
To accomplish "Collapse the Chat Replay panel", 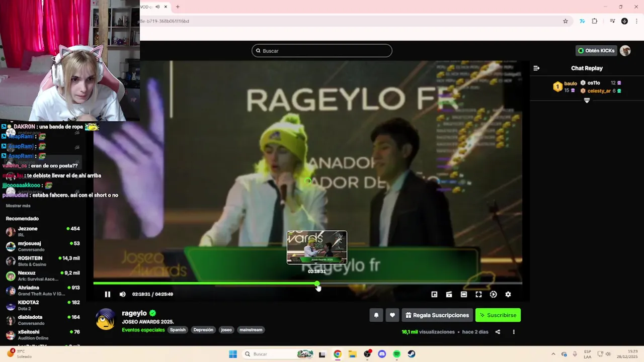I will click(536, 68).
